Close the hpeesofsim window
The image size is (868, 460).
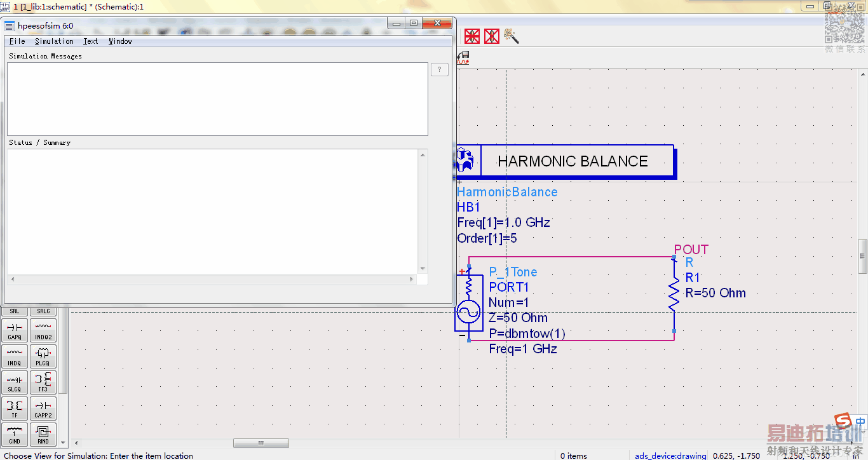[x=437, y=24]
